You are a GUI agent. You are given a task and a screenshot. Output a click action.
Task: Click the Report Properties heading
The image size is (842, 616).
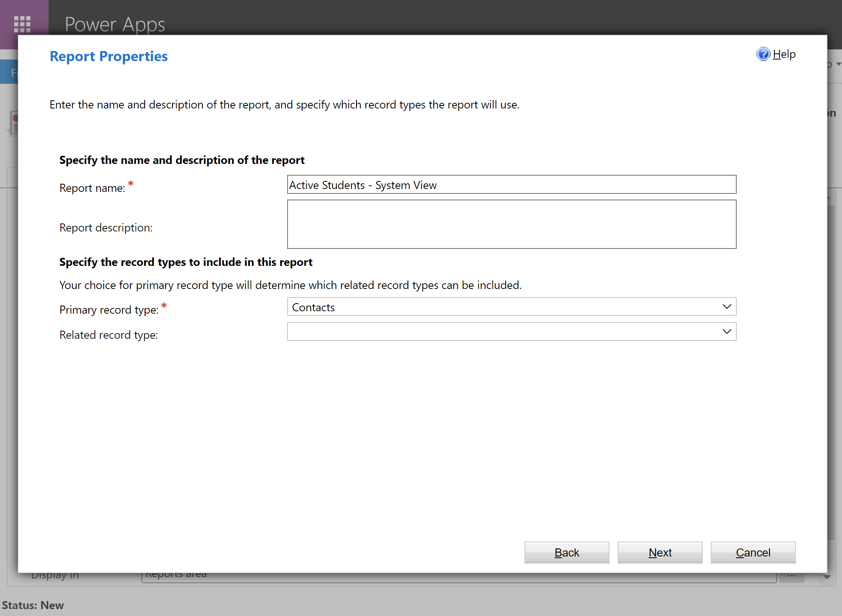(109, 56)
